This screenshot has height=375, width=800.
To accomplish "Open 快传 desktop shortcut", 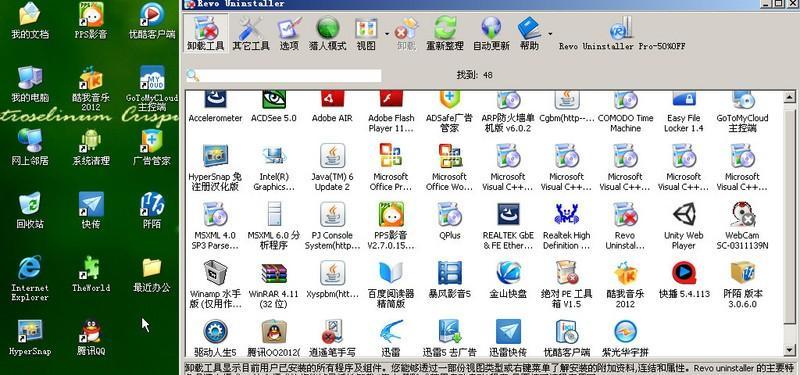I will (x=91, y=210).
